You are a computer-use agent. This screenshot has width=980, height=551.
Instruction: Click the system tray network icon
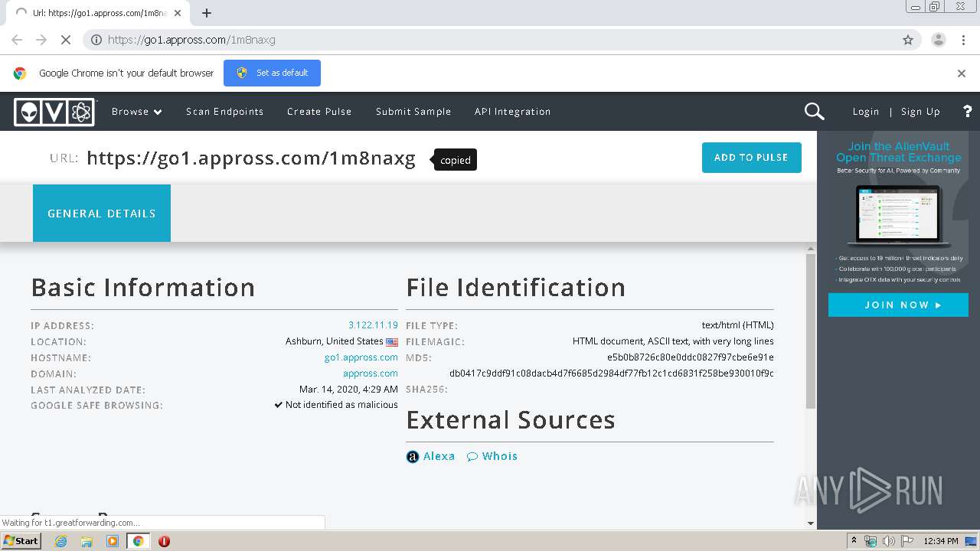click(x=871, y=541)
